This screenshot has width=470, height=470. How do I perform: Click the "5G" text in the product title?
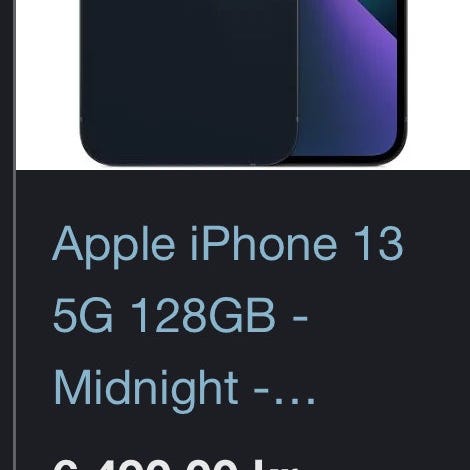(83, 316)
